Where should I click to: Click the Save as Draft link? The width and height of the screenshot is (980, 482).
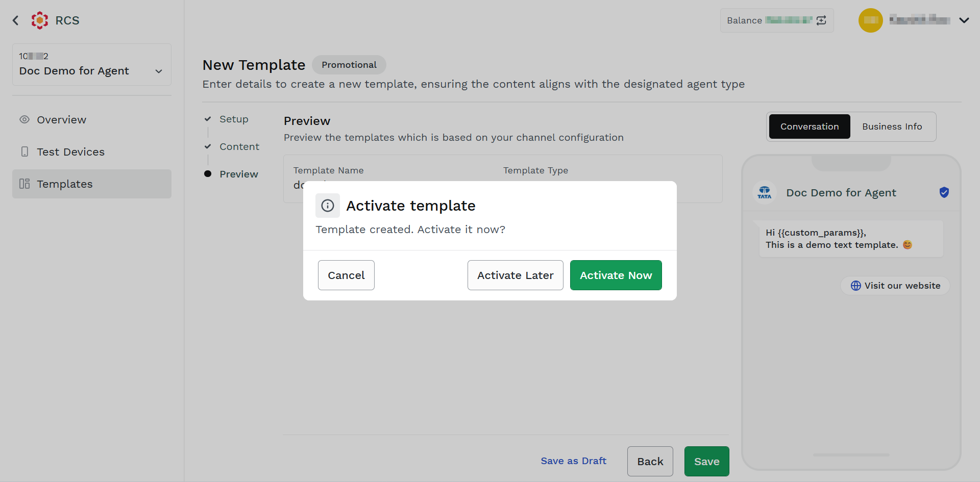tap(574, 461)
